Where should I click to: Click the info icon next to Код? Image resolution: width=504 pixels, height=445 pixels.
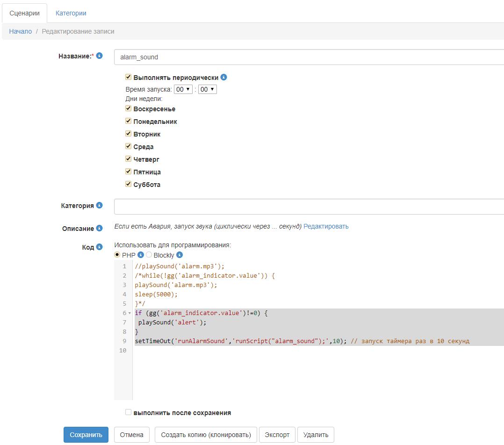(99, 247)
